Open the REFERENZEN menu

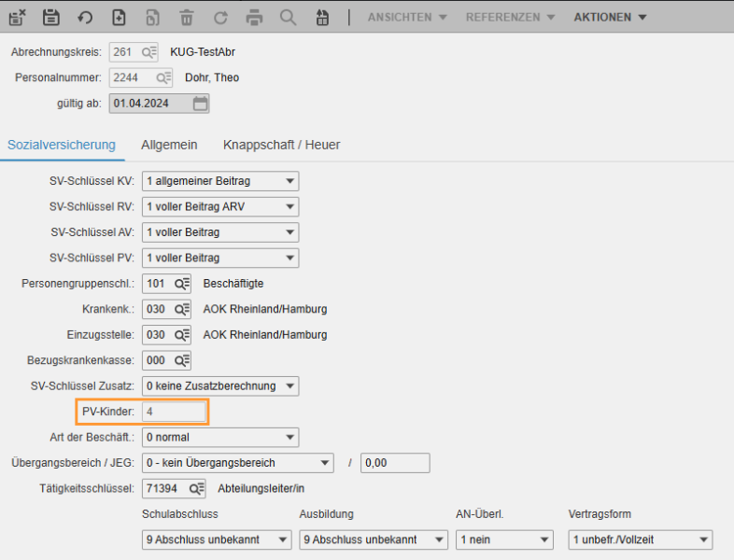(510, 18)
